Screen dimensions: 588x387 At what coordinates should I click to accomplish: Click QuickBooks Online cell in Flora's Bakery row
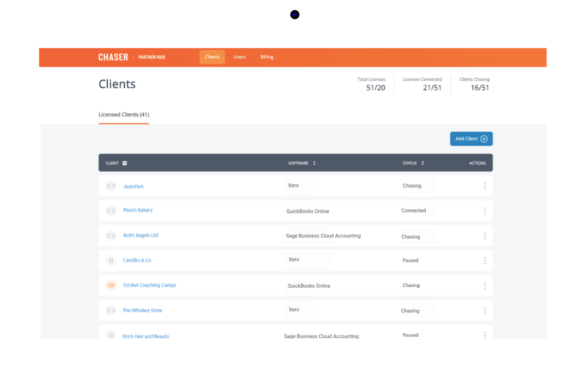[307, 211]
